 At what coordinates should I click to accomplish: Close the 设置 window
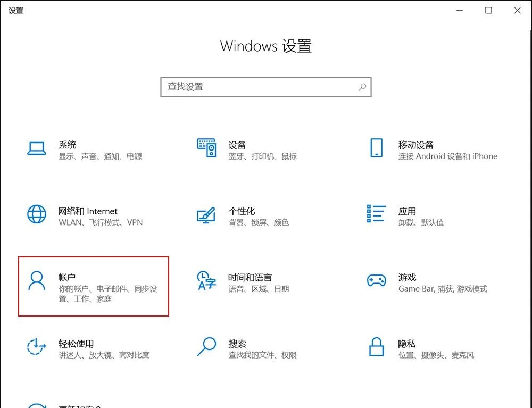518,11
